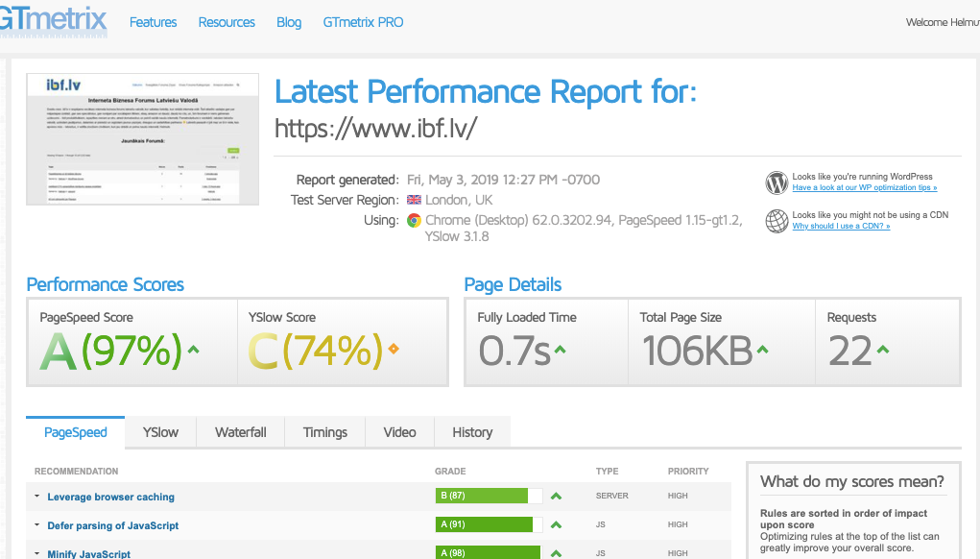Expand the Defer parsing of JavaScript row

pos(112,525)
